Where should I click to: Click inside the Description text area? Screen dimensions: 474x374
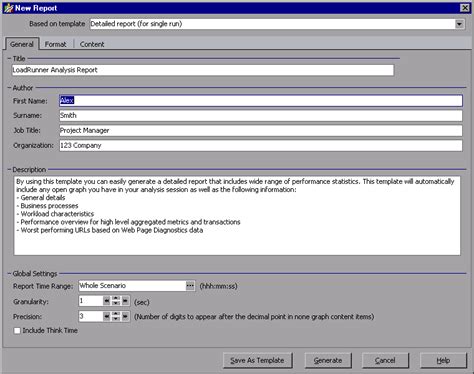237,216
